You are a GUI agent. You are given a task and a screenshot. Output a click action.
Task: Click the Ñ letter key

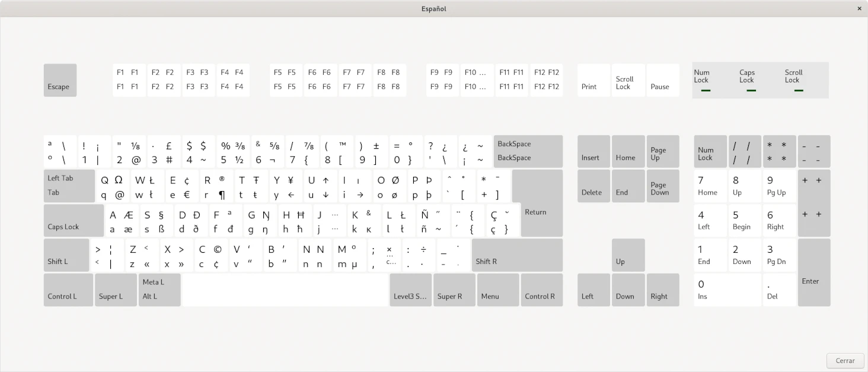pyautogui.click(x=433, y=221)
